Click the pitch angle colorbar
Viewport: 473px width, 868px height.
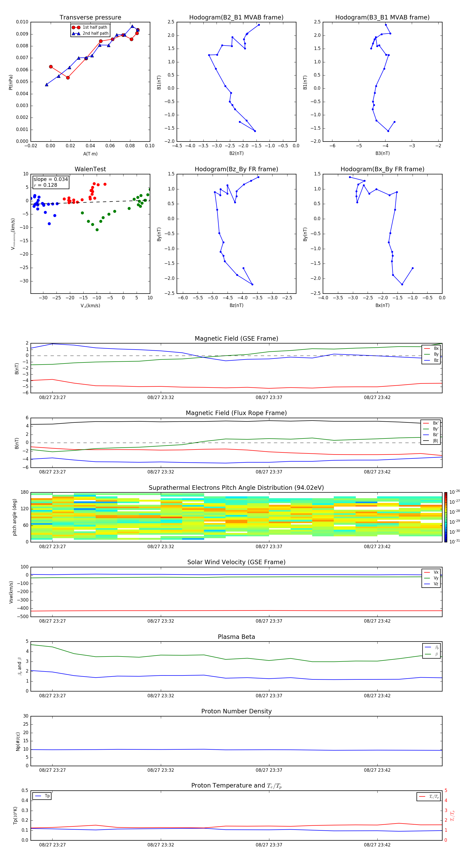point(446,517)
